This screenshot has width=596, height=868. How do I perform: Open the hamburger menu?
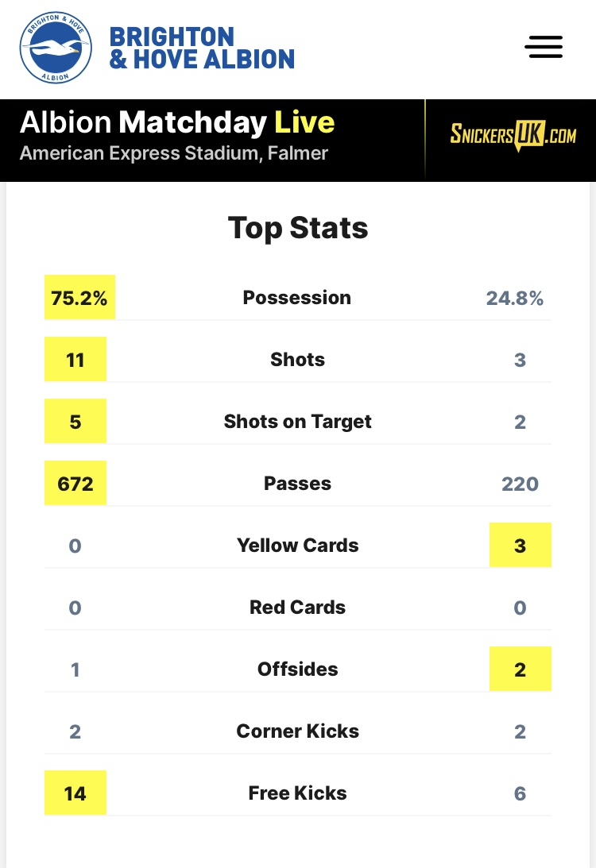[544, 47]
